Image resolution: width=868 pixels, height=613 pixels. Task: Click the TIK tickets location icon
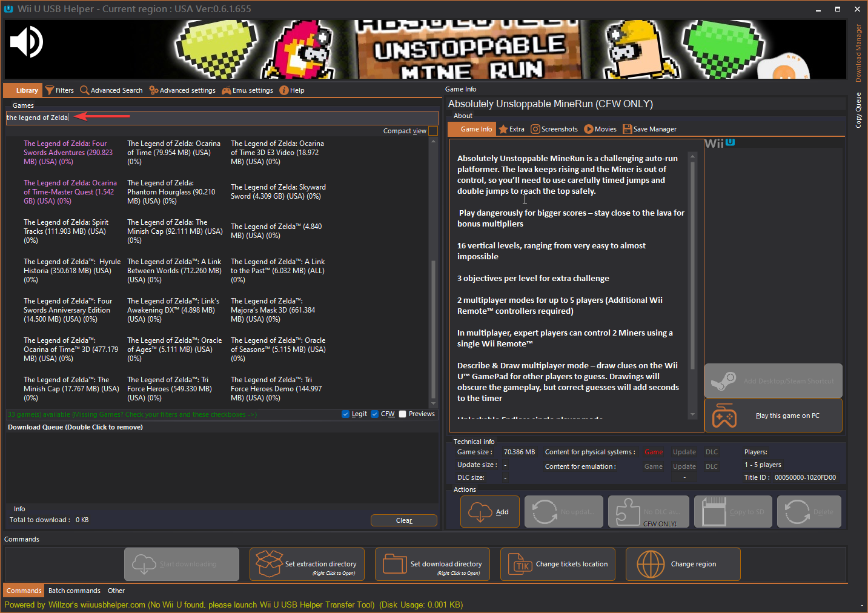tap(520, 564)
